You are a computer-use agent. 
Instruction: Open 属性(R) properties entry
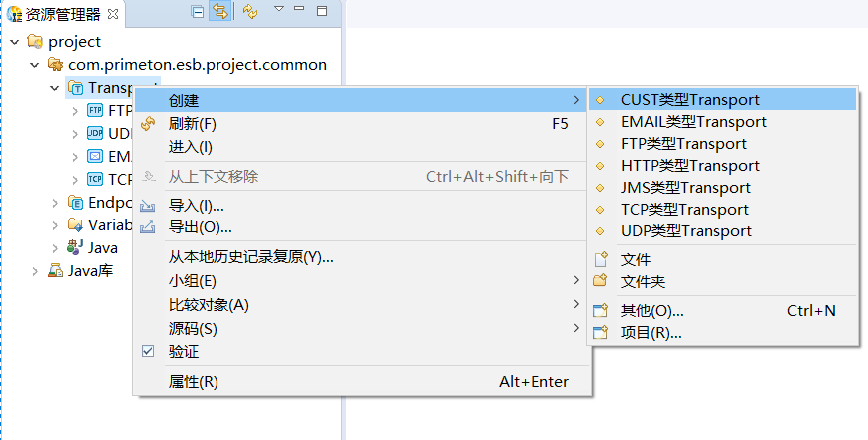(x=194, y=382)
